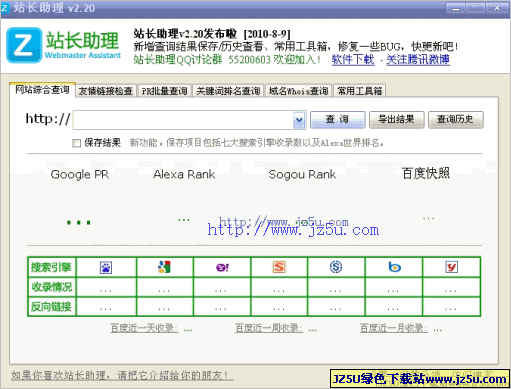
Task: Expand the URL history dropdown arrow
Action: click(299, 120)
